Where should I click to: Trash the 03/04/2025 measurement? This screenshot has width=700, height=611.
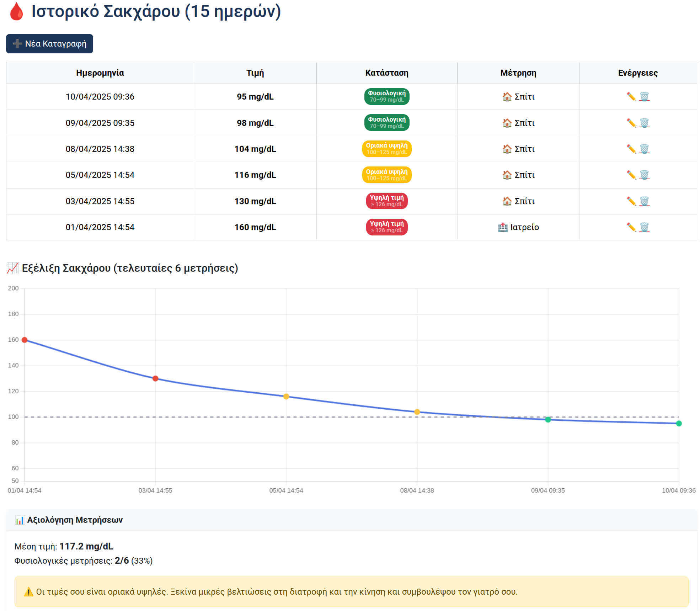pos(644,201)
